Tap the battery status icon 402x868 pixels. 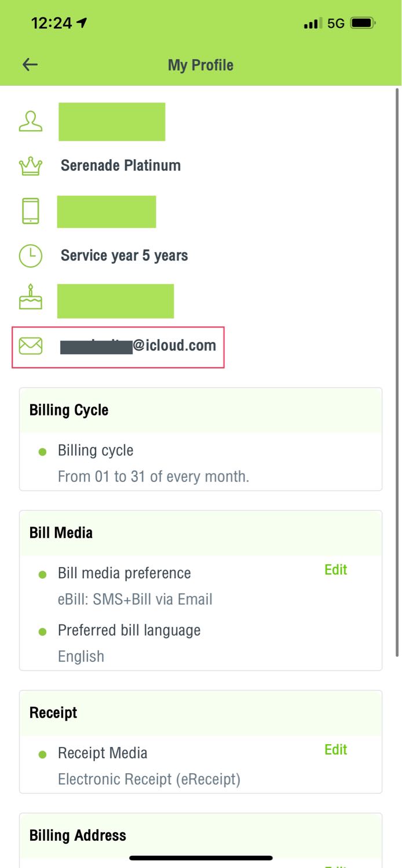tap(363, 23)
